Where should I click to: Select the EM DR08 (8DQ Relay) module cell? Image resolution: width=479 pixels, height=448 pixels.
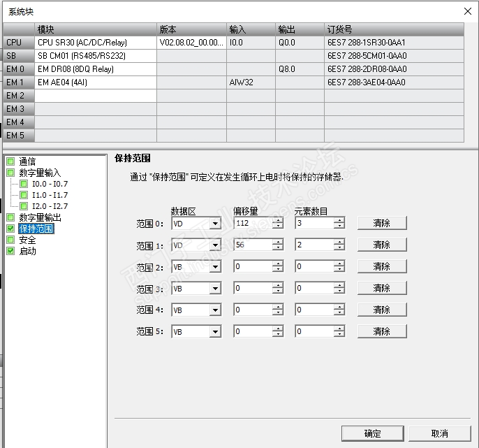96,69
